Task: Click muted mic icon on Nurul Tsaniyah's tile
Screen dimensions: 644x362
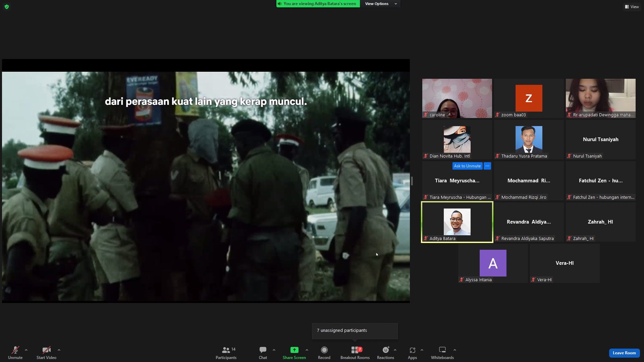Action: tap(570, 156)
